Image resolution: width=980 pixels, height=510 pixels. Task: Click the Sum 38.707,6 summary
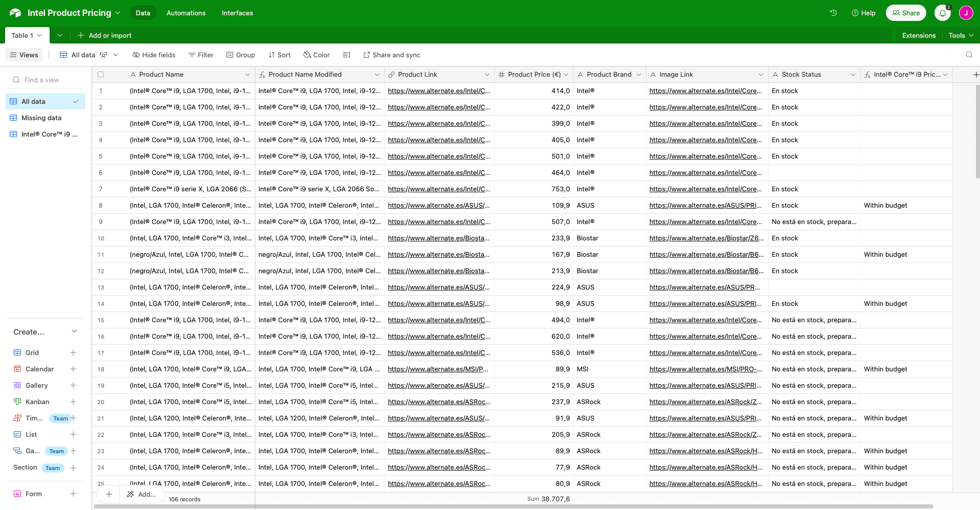(x=548, y=499)
